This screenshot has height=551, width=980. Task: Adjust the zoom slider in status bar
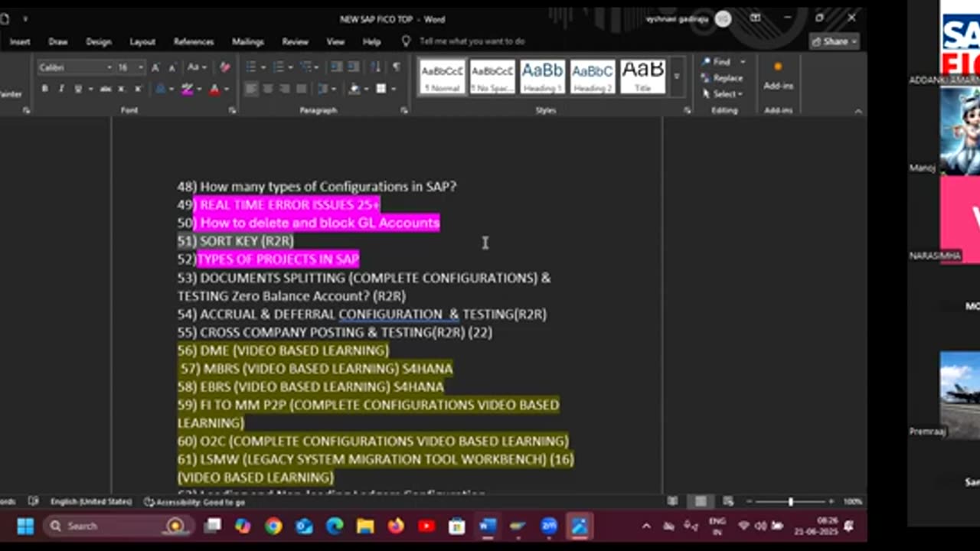click(x=791, y=502)
